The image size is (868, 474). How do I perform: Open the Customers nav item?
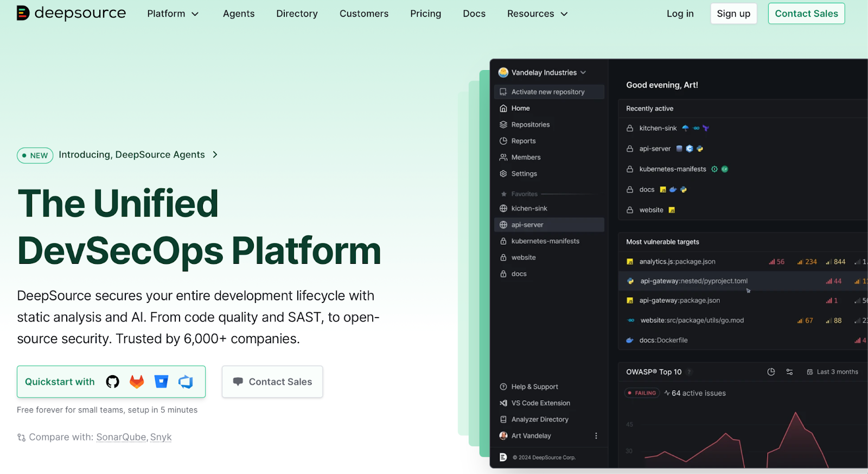(x=364, y=14)
